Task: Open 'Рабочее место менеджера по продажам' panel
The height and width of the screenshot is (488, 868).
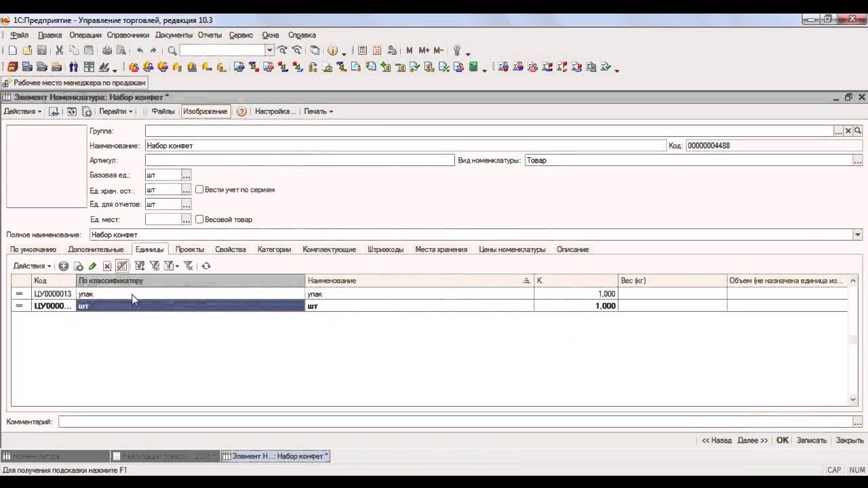Action: pyautogui.click(x=74, y=83)
